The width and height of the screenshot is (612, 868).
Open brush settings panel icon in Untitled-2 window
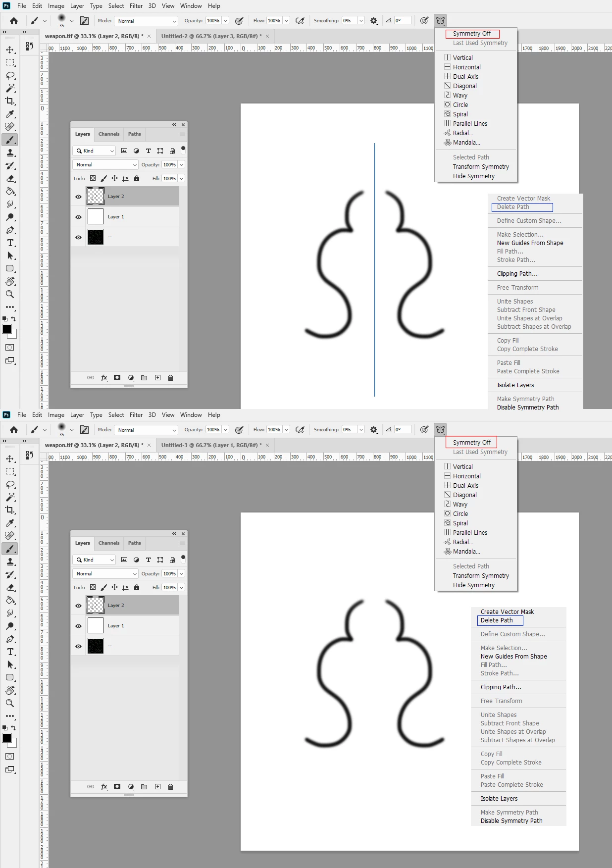click(x=85, y=21)
